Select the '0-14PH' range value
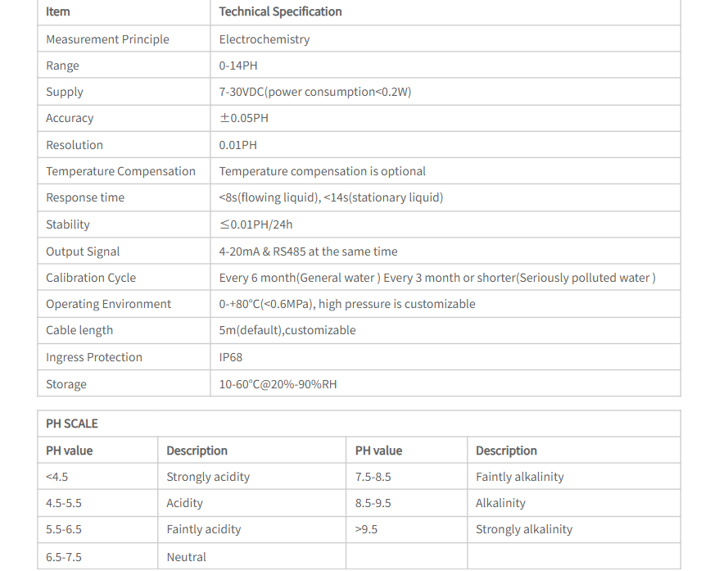The width and height of the screenshot is (728, 571). [238, 66]
